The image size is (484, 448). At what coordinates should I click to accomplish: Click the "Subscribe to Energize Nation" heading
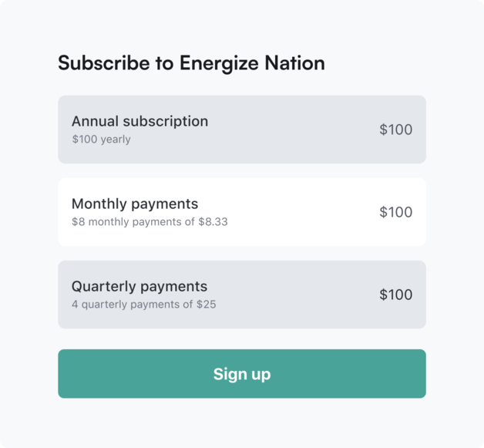pyautogui.click(x=191, y=63)
